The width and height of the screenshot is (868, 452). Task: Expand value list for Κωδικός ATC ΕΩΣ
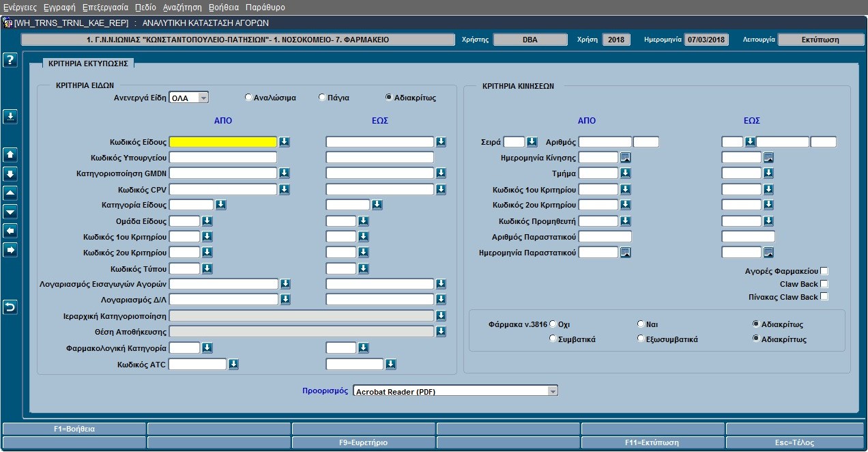click(x=390, y=364)
